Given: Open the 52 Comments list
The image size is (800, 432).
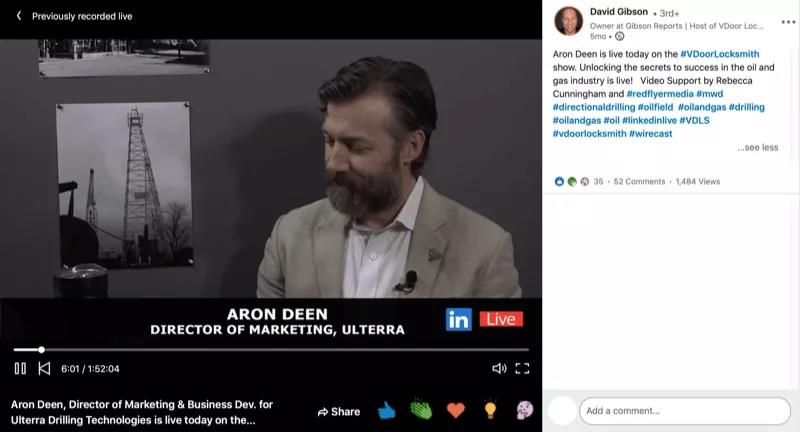Looking at the screenshot, I should coord(639,182).
